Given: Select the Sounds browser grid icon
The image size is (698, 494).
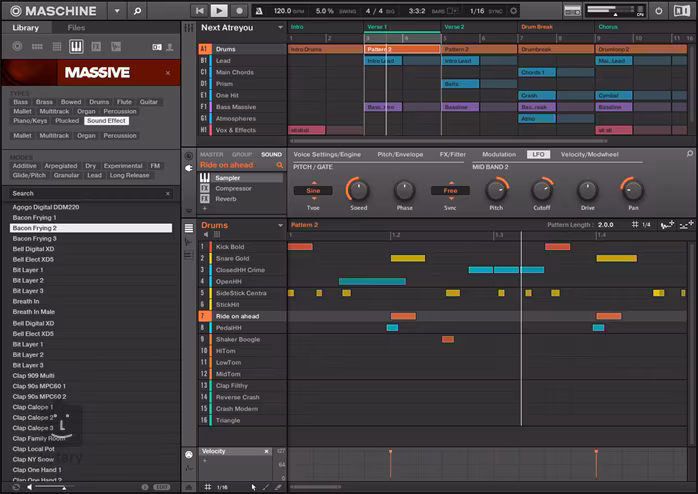Looking at the screenshot, I should 57,46.
